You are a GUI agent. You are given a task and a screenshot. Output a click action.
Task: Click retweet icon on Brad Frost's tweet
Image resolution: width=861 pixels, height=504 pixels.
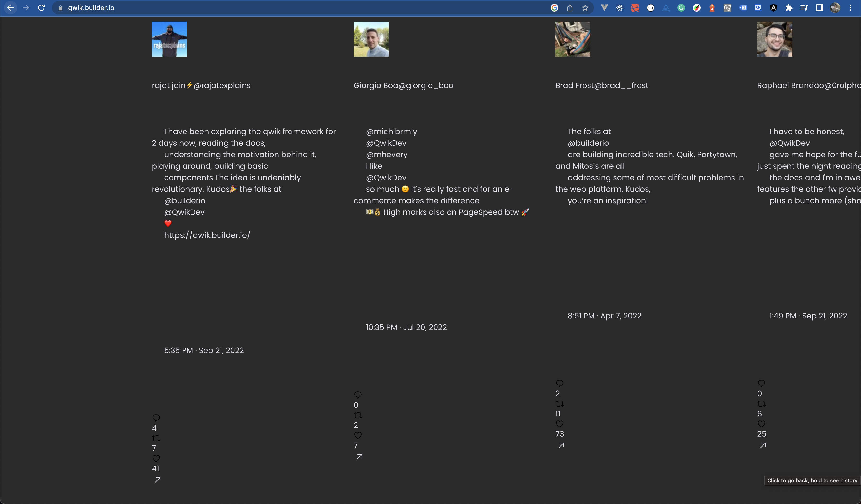click(560, 404)
